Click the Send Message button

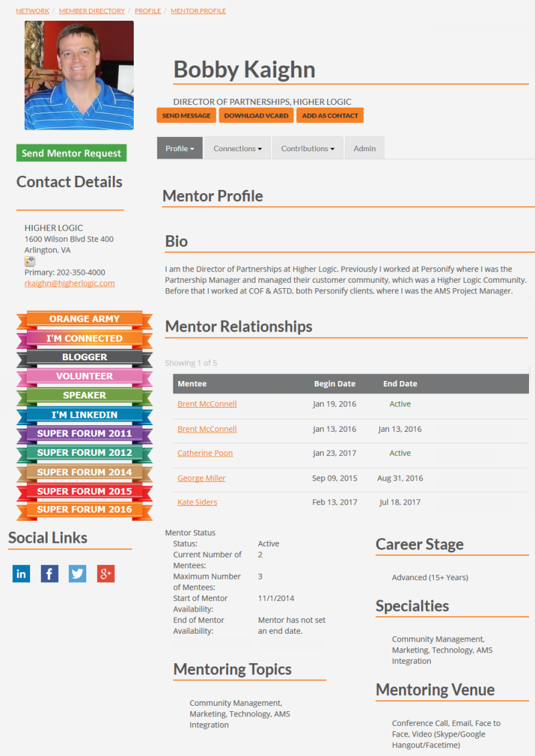186,116
